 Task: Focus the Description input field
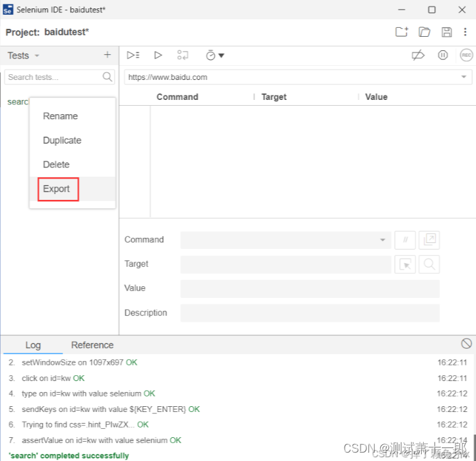point(310,313)
